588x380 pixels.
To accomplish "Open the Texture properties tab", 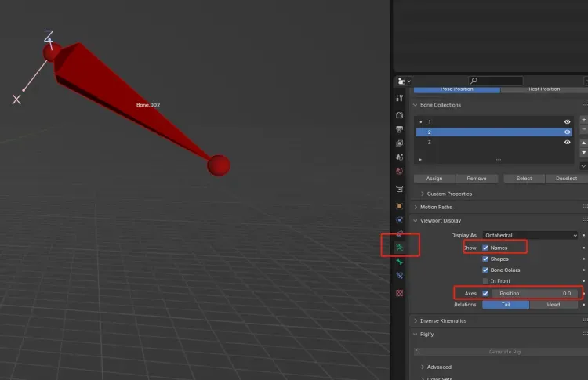I will click(399, 293).
